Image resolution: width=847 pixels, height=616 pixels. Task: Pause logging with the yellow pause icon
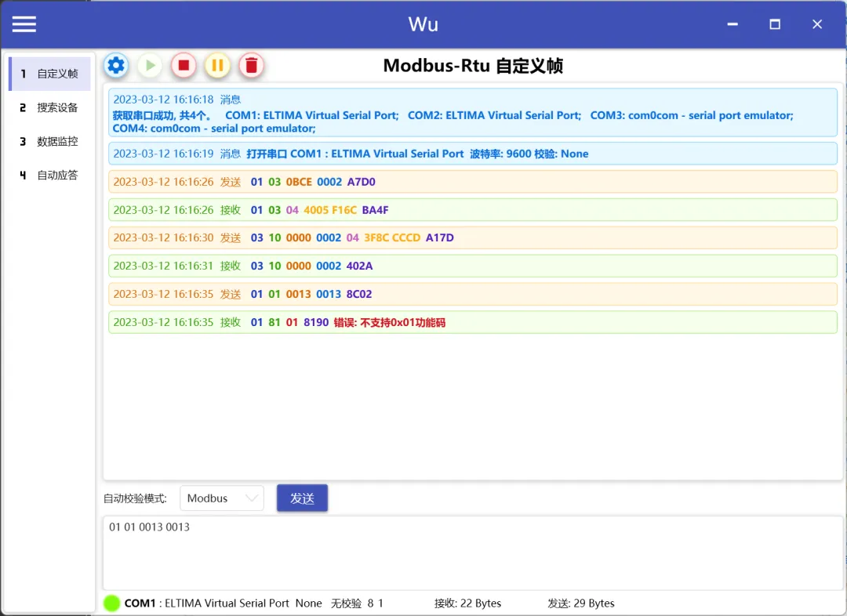(x=217, y=65)
